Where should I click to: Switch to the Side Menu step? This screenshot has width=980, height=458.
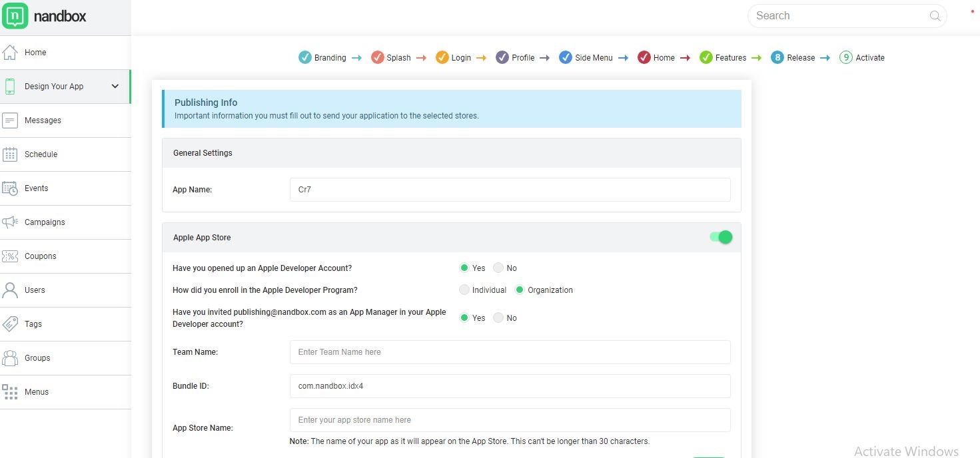tap(586, 58)
